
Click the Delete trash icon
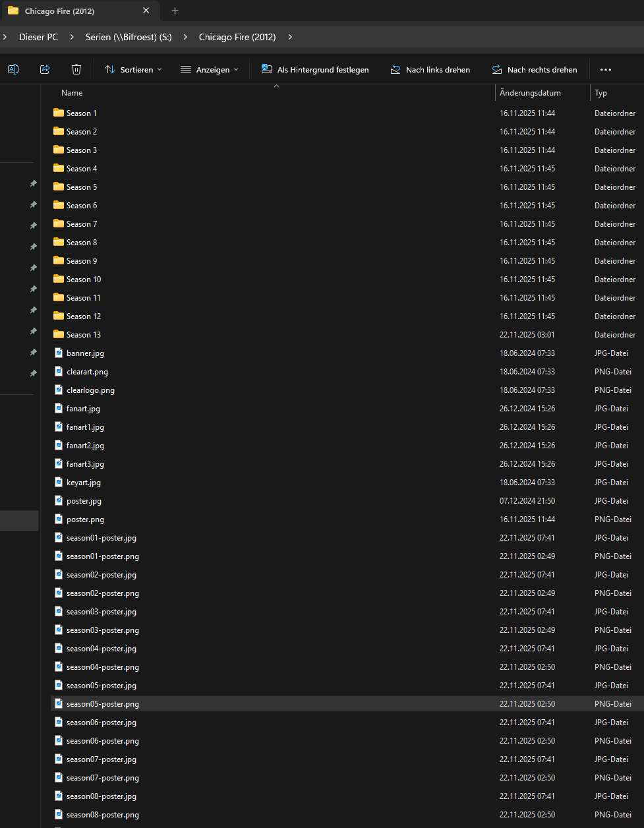coord(76,69)
